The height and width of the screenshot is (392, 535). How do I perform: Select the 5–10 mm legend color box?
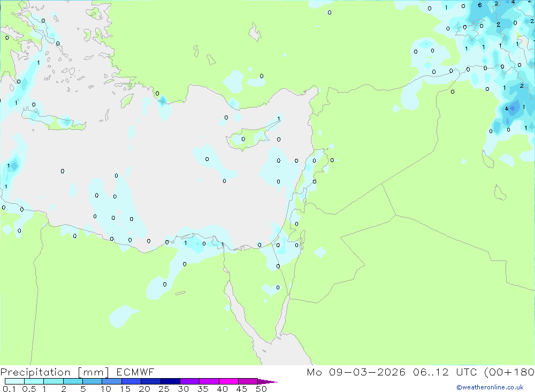tap(92, 381)
